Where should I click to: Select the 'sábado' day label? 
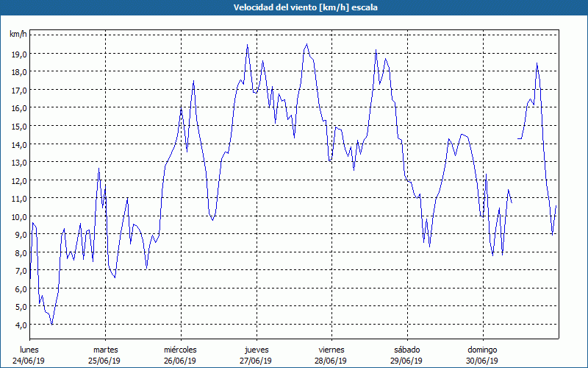(x=407, y=350)
